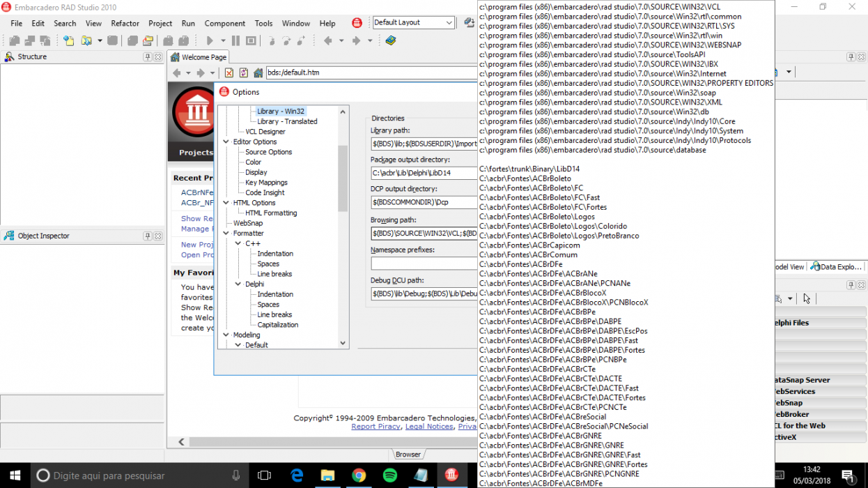The image size is (868, 488).
Task: Click the Help contents book icon
Action: pos(390,40)
